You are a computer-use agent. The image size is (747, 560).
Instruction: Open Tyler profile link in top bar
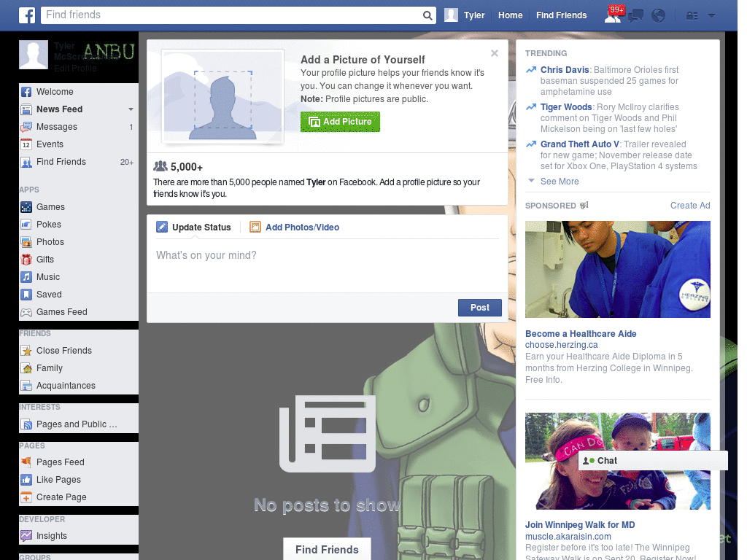(x=474, y=15)
